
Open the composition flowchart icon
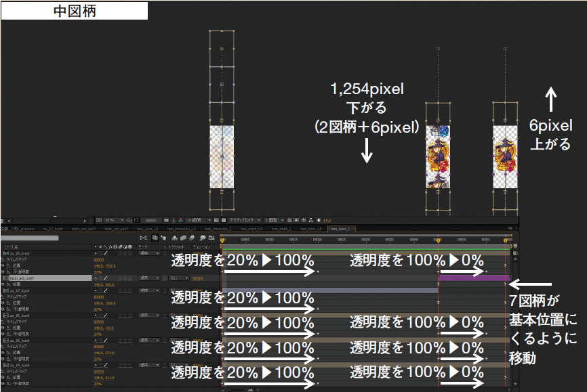click(310, 220)
